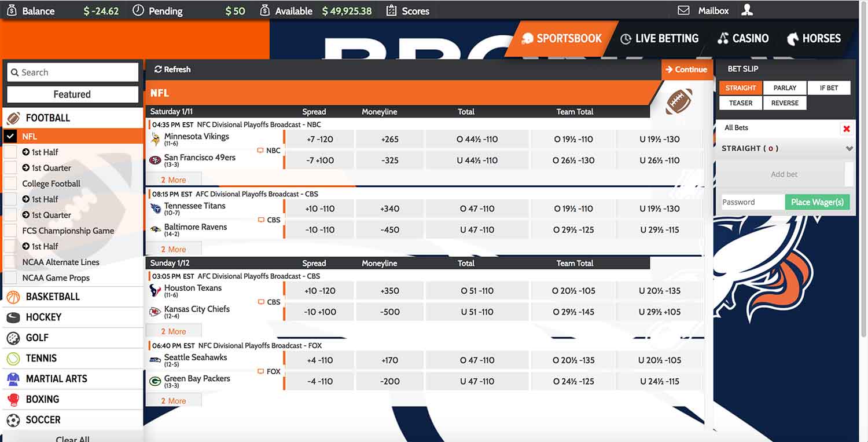Click the Featured button
This screenshot has height=442, width=868.
click(x=72, y=94)
